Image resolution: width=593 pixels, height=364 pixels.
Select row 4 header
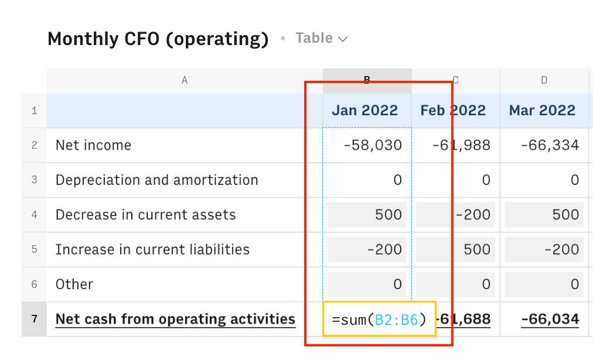[34, 215]
